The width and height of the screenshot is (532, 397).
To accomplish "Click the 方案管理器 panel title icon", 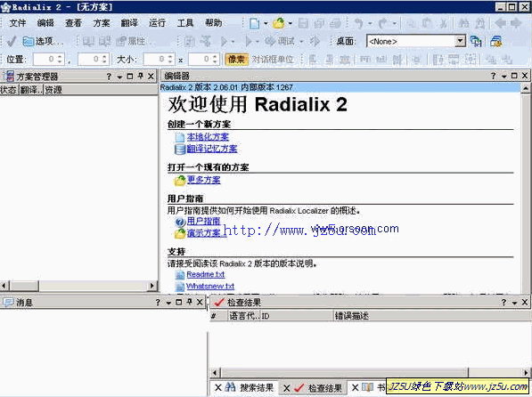I will [10, 77].
